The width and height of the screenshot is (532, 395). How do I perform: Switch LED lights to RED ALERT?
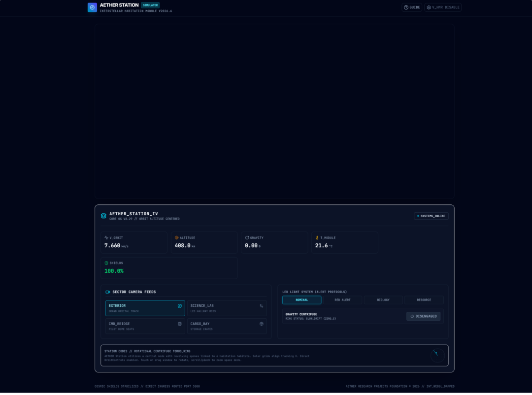pos(343,300)
